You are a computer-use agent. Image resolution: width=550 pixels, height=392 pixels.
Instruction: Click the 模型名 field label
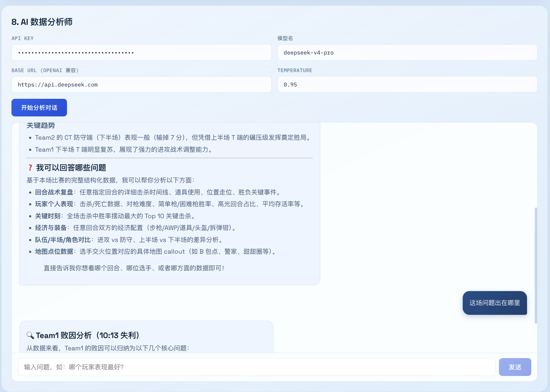point(285,38)
